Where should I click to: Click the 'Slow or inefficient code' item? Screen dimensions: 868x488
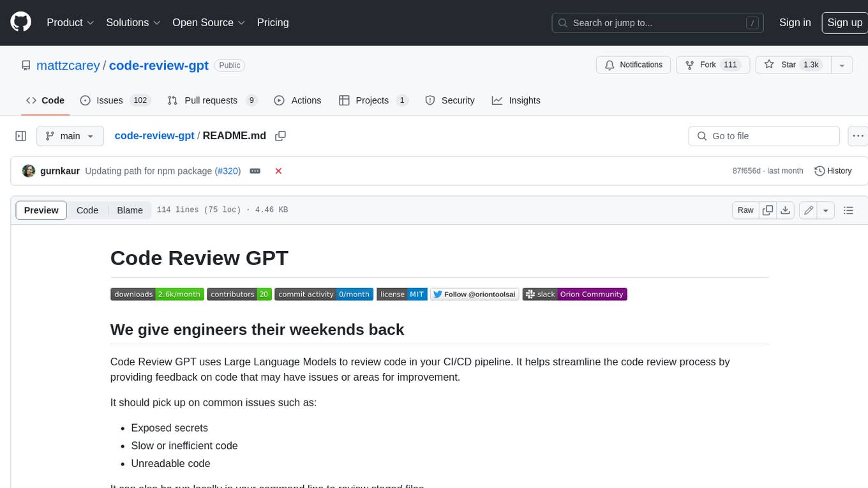pos(184,446)
